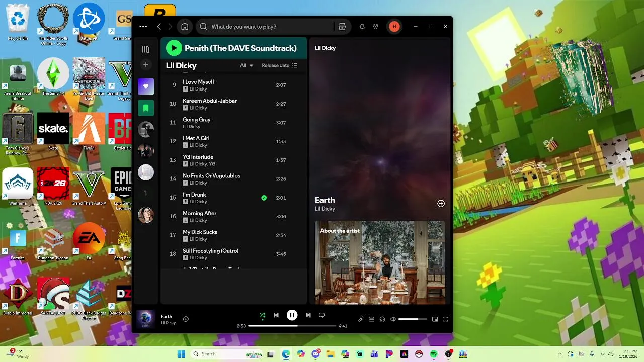Open Lil Dicky artist link under Earth title
This screenshot has width=644, height=362.
(325, 209)
